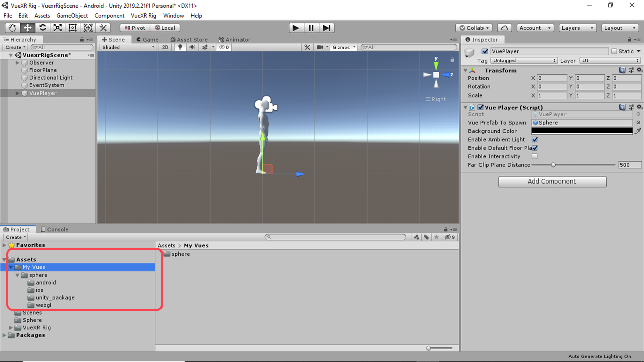Image resolution: width=644 pixels, height=362 pixels.
Task: Open the Tag dropdown
Action: tap(524, 60)
